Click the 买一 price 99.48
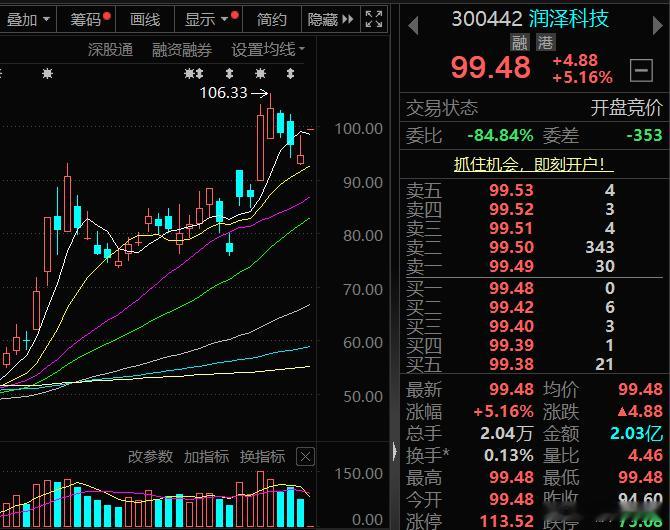 511,289
